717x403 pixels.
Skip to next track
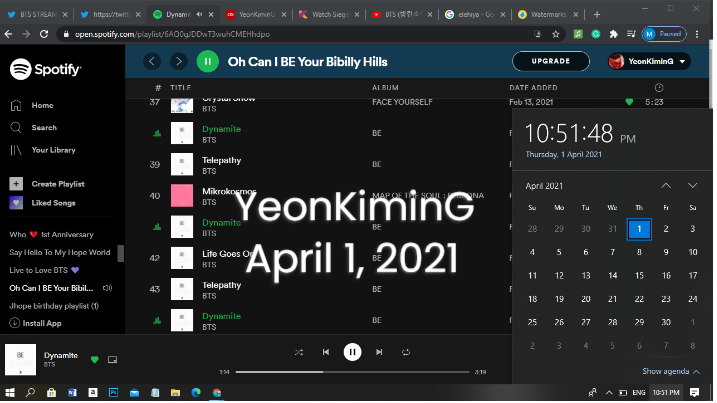[380, 353]
